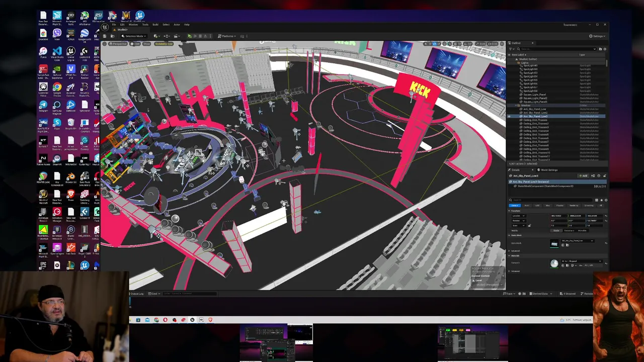Click the Add component button in Details
This screenshot has width=644, height=362.
[583, 175]
